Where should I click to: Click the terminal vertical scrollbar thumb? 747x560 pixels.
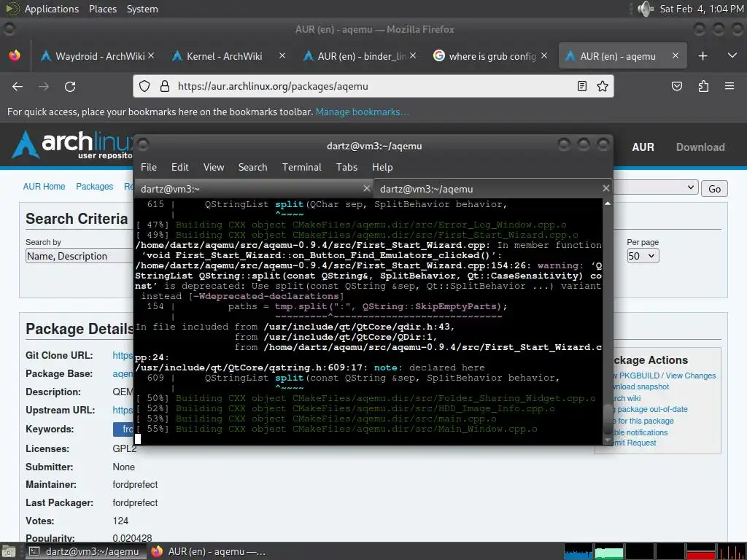click(608, 419)
